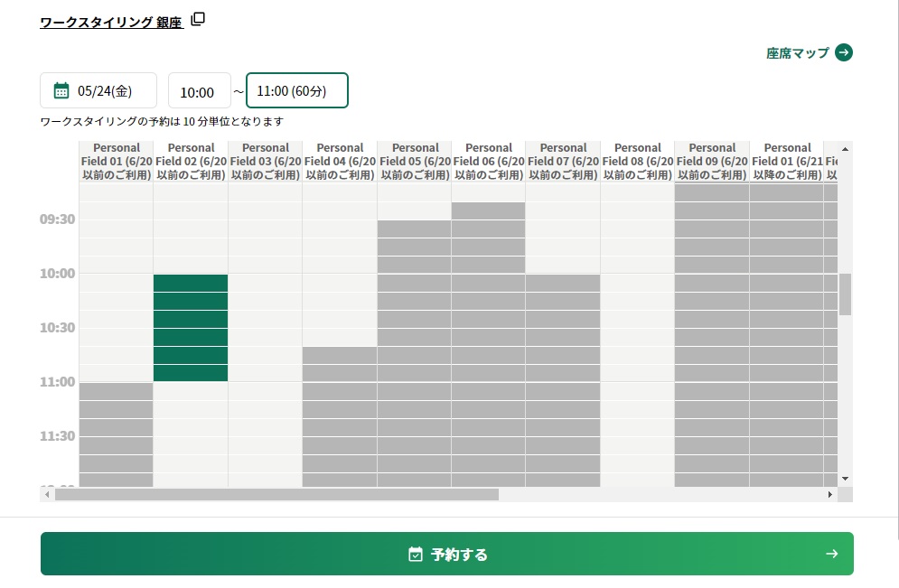
Task: Click the 10:00 slot in Personal Field 04
Action: [x=340, y=283]
